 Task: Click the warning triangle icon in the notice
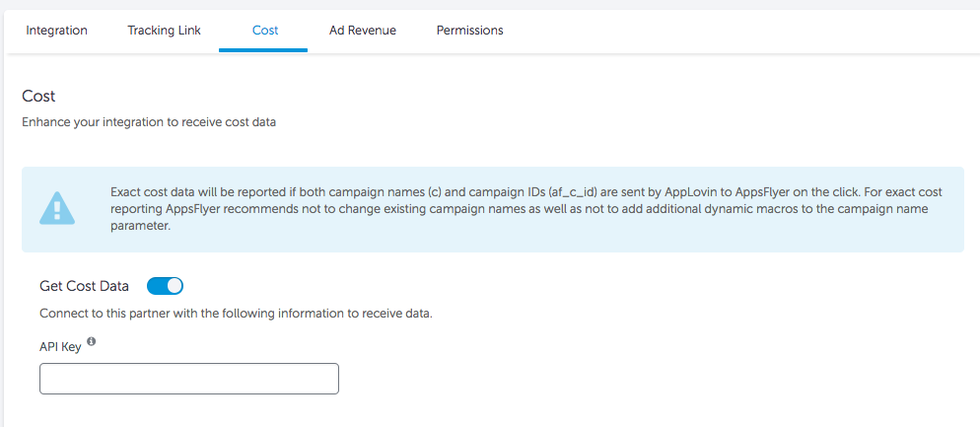tap(57, 208)
